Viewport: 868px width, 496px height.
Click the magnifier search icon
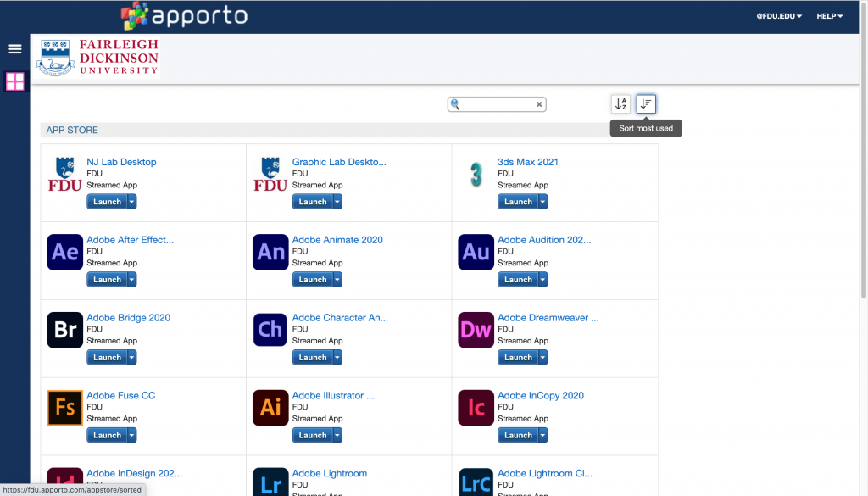point(455,104)
